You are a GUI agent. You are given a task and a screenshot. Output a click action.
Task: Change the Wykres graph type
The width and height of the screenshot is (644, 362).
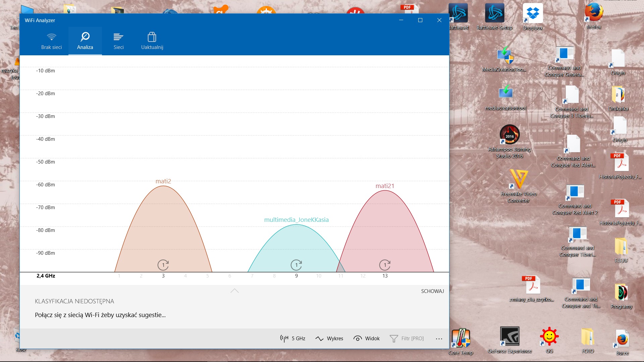329,339
